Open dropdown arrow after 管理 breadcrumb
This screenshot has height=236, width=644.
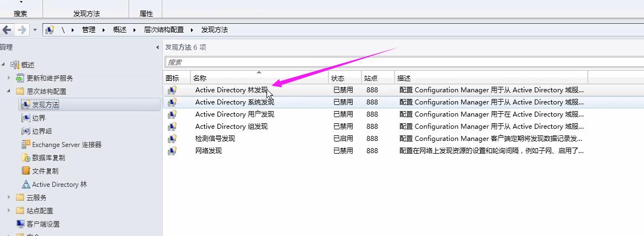(104, 30)
